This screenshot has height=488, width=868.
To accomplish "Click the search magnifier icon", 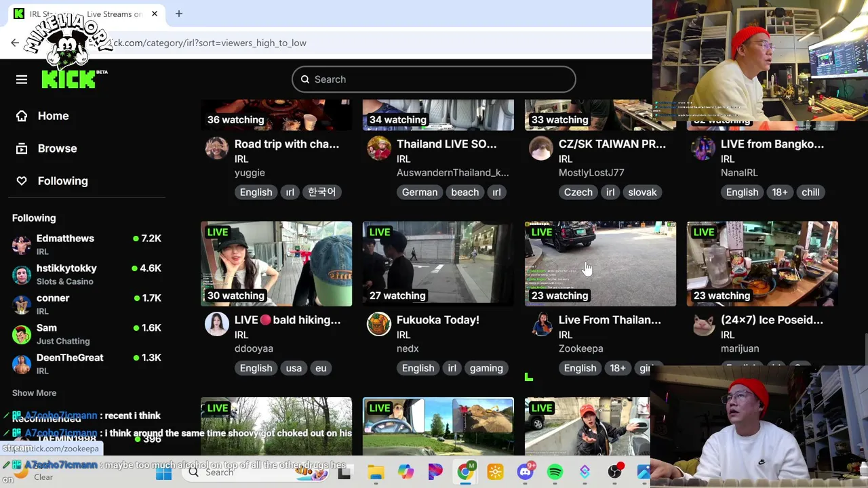I will coord(305,79).
